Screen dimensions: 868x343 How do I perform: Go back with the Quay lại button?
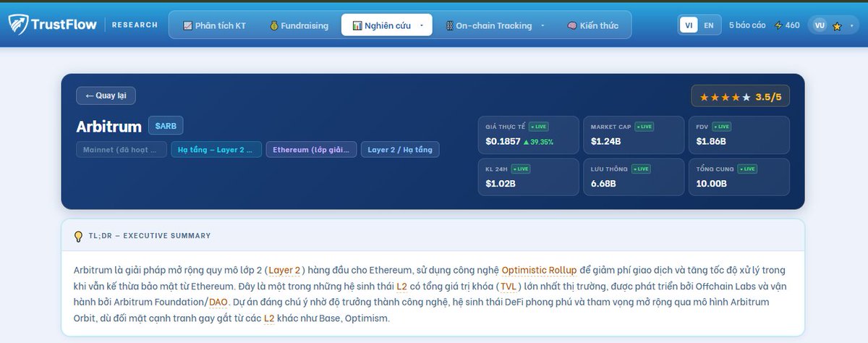[x=106, y=96]
